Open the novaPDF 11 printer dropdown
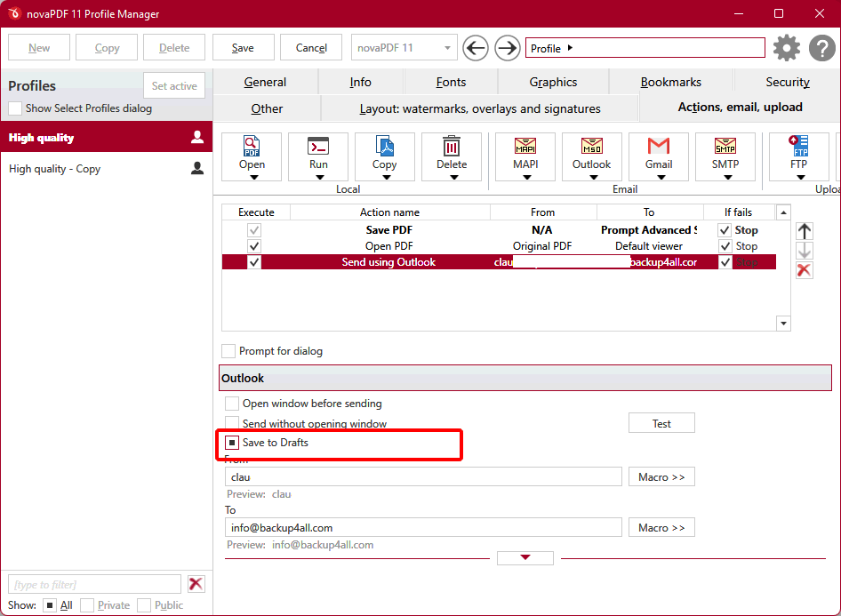This screenshot has width=841, height=616. tap(404, 48)
